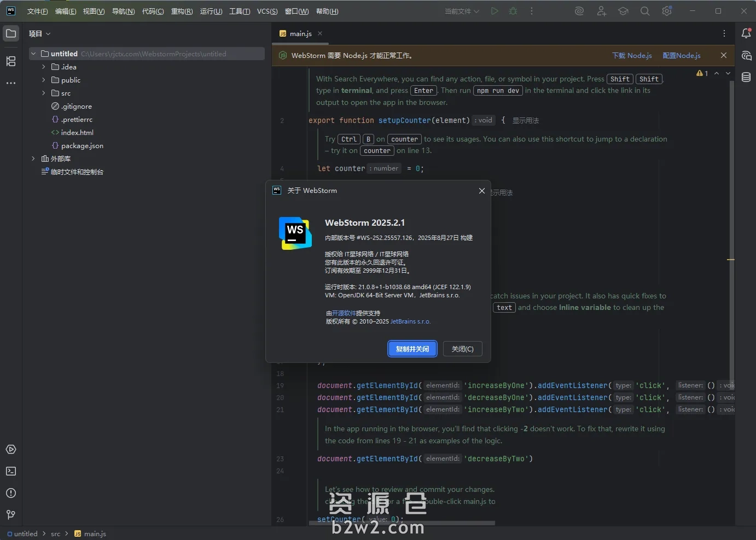Click the 下载 Node.js link
The width and height of the screenshot is (756, 540).
[x=632, y=55]
